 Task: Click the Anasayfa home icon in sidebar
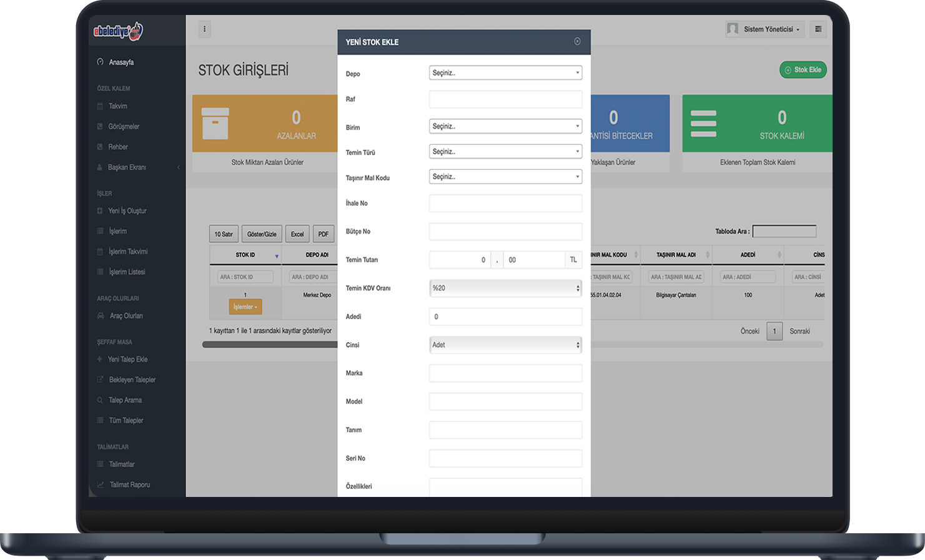[x=101, y=62]
